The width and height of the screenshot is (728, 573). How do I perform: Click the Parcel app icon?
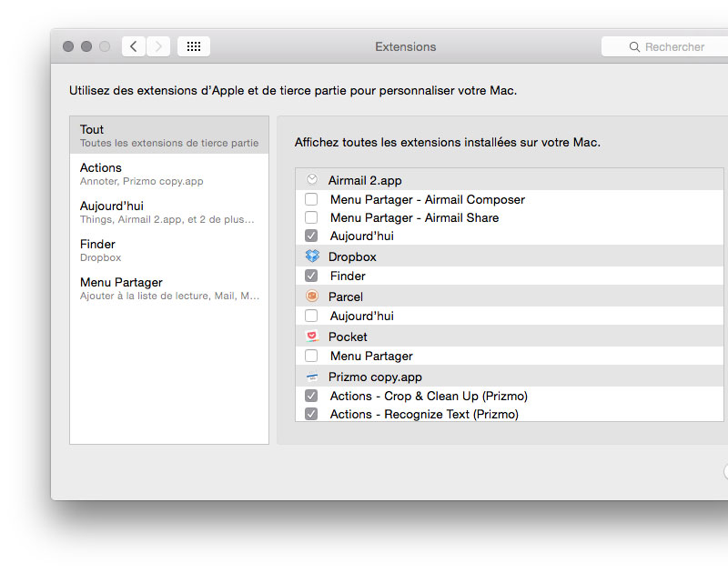point(312,296)
